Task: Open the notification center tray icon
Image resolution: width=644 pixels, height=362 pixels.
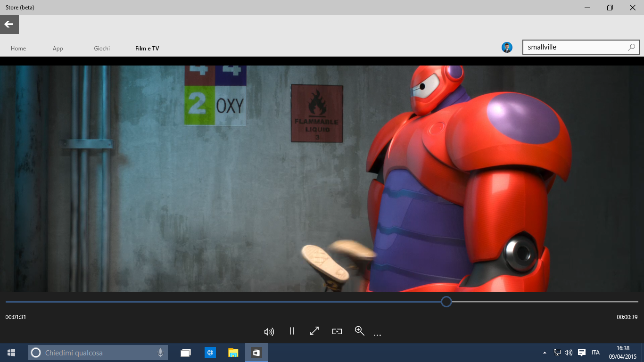Action: [582, 353]
